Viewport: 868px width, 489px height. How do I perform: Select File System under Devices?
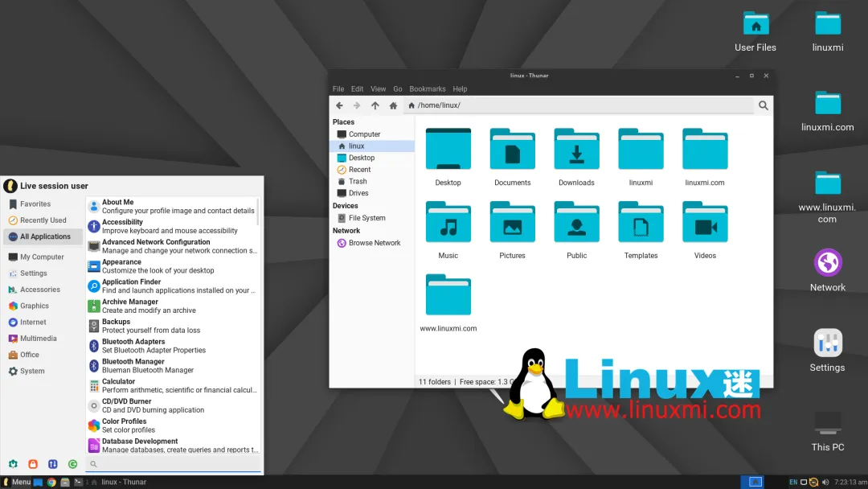tap(372, 218)
